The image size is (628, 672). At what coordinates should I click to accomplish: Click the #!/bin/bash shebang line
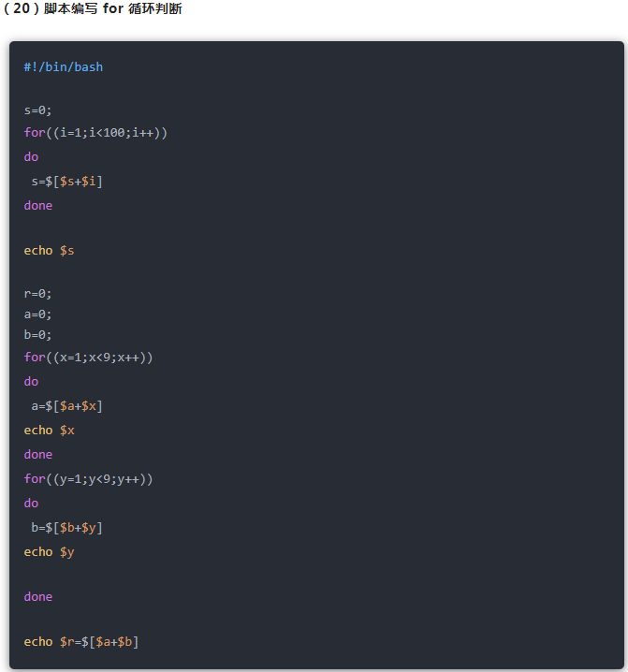pyautogui.click(x=64, y=66)
